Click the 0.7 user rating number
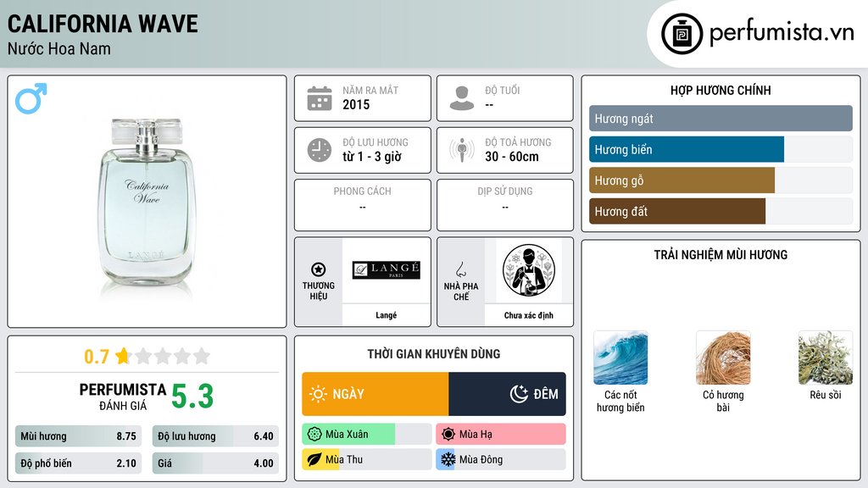 tap(97, 357)
